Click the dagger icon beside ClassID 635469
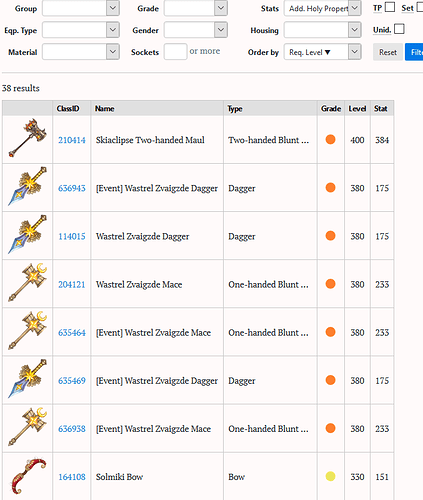 [x=27, y=379]
